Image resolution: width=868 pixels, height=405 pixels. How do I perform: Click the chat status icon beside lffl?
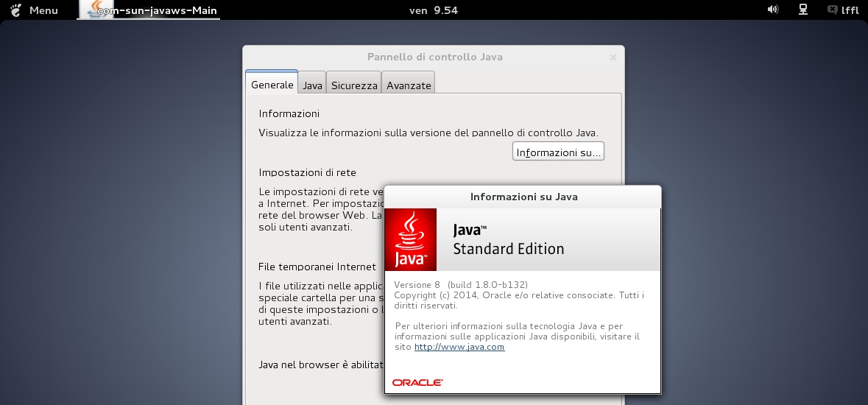832,10
